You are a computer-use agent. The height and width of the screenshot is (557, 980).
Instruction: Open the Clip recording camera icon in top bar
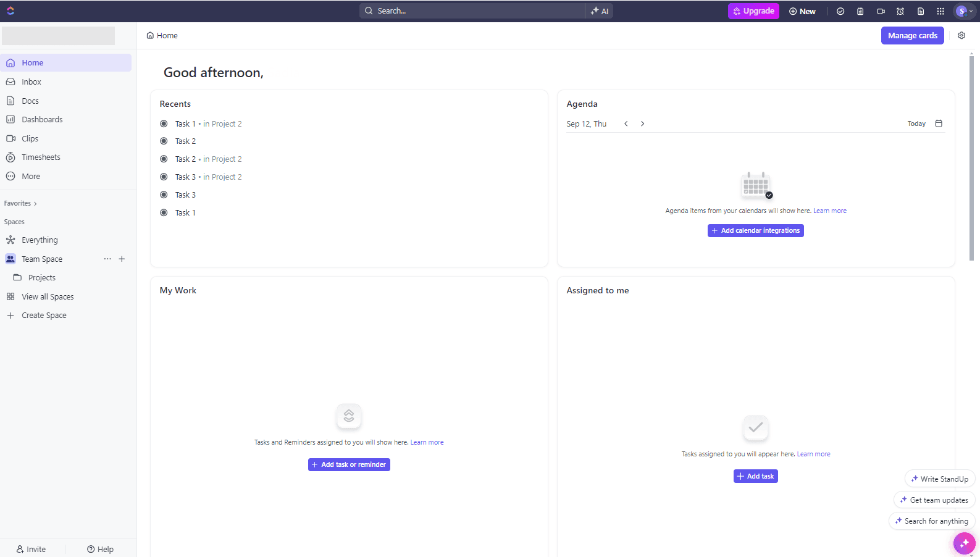coord(881,11)
